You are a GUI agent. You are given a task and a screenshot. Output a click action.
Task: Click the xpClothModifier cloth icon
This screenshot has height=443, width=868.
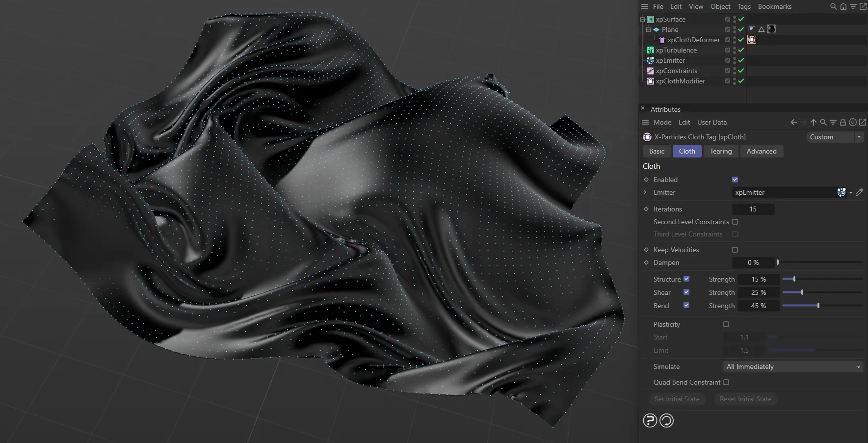650,81
